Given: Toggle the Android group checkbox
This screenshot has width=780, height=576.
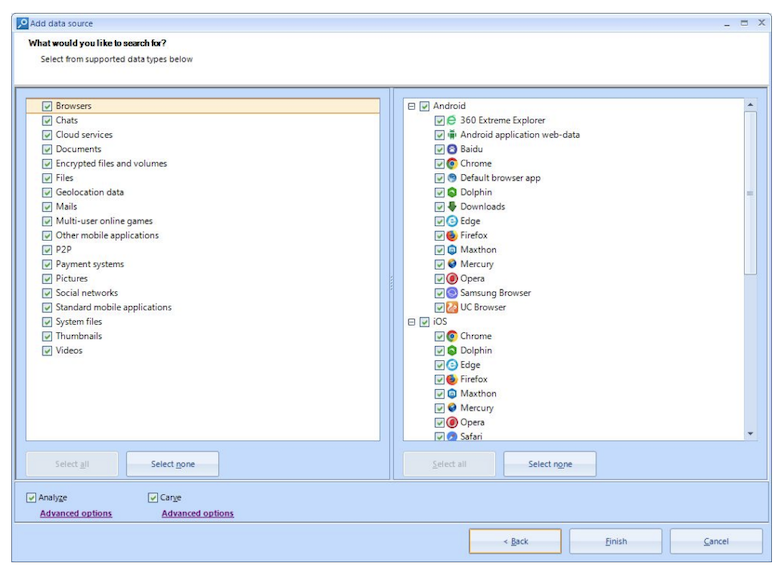Looking at the screenshot, I should [x=424, y=106].
